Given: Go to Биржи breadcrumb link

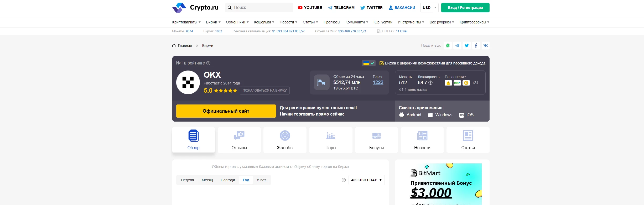Looking at the screenshot, I should (x=207, y=46).
